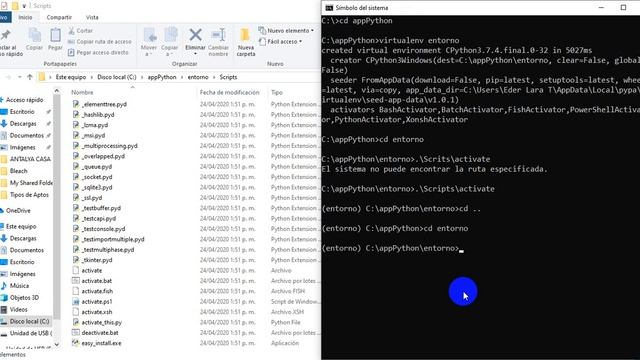Select deactivate.bat file icon

tap(76, 333)
